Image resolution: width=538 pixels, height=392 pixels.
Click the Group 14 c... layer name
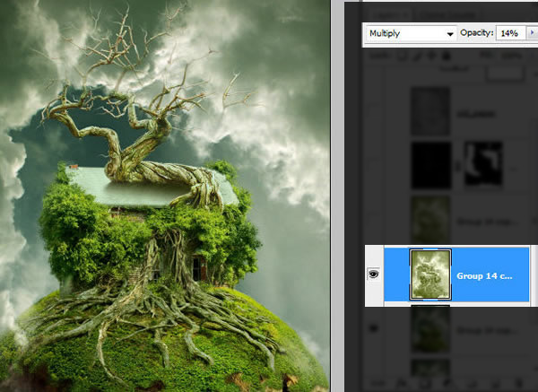[484, 276]
